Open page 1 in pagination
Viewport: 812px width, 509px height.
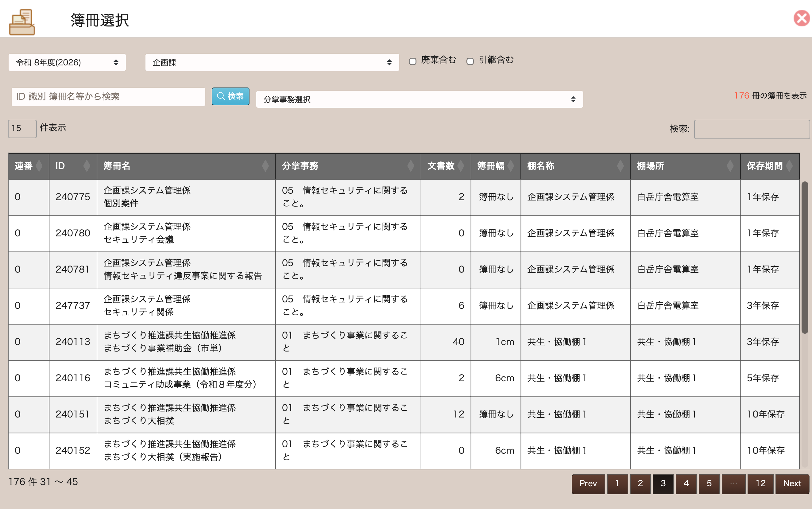(x=617, y=484)
